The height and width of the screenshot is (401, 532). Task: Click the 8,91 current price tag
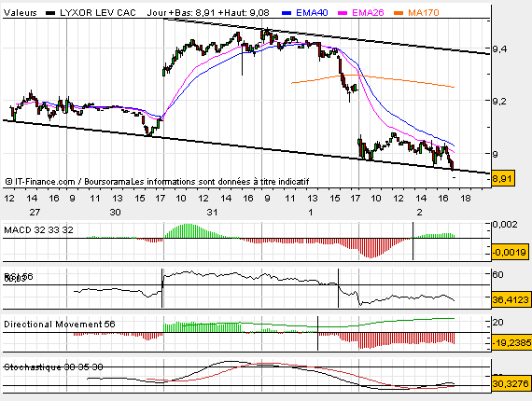[503, 178]
